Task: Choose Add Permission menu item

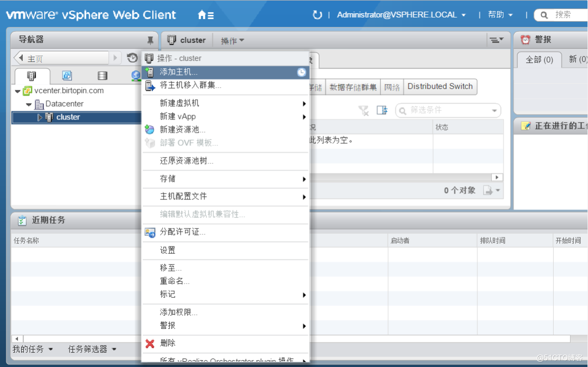Action: [x=226, y=312]
